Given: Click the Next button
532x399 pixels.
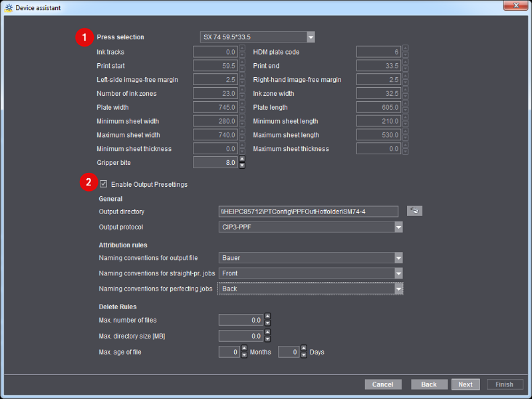Looking at the screenshot, I should [465, 384].
